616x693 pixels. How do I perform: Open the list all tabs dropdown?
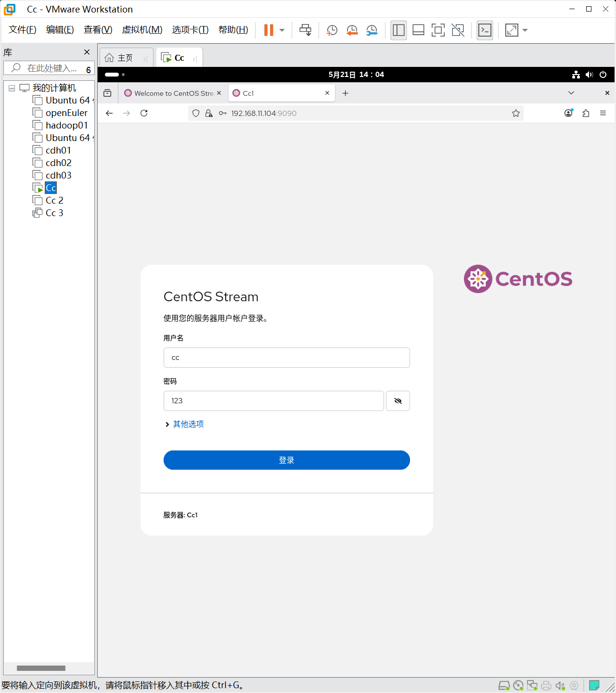[x=571, y=93]
